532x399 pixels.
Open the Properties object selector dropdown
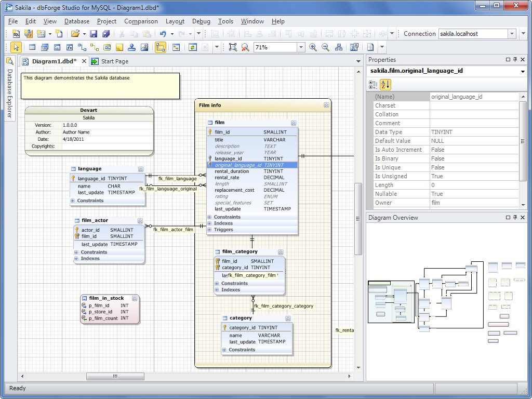[523, 71]
